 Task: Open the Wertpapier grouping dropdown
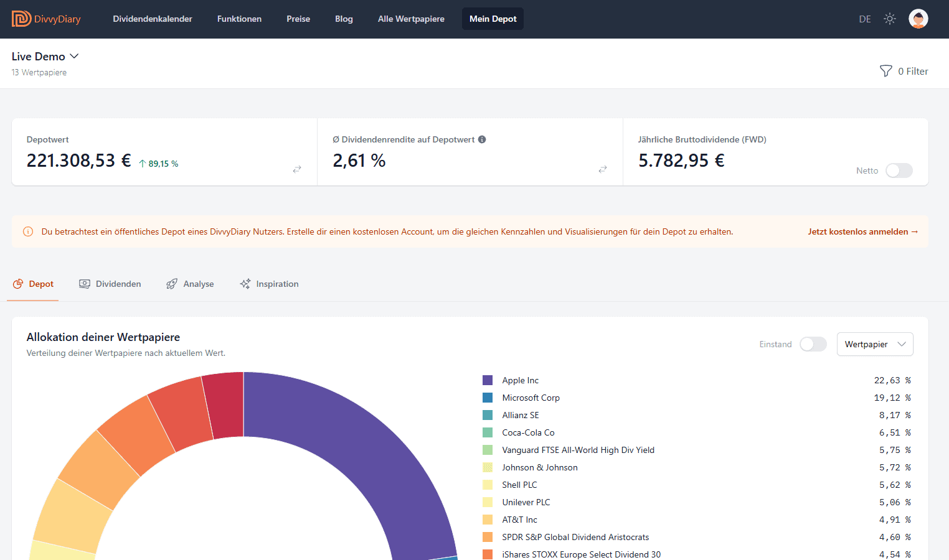pyautogui.click(x=875, y=344)
